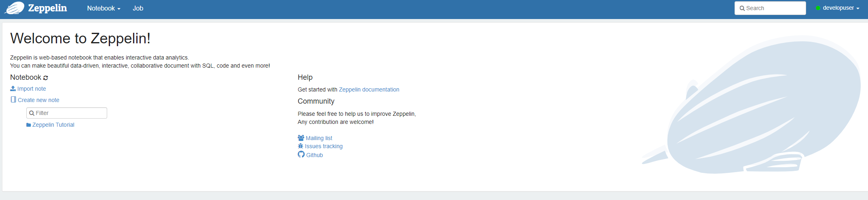
Task: Click the Zeppelin brand text
Action: 48,8
